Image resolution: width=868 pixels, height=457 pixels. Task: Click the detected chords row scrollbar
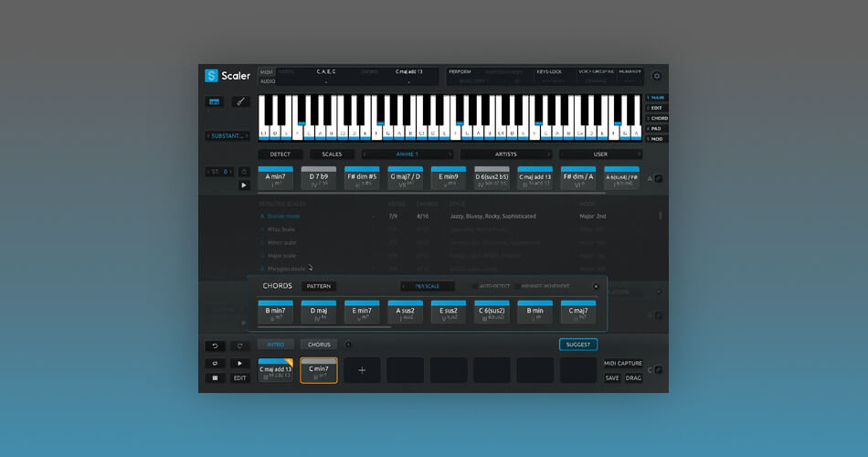pyautogui.click(x=431, y=194)
